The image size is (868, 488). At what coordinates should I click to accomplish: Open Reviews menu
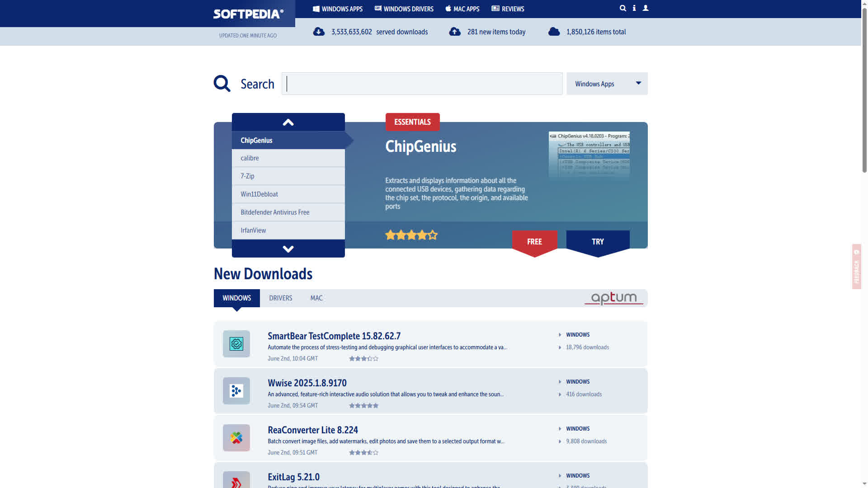pos(508,9)
